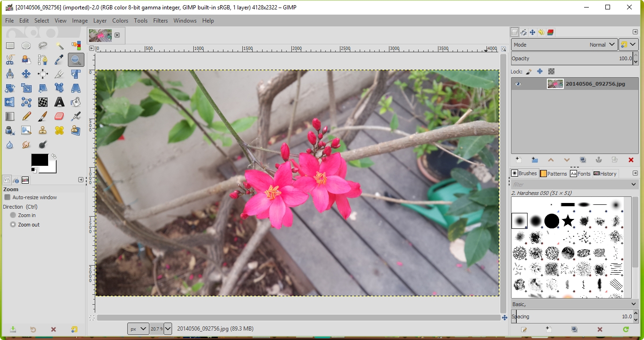Select the Rectangle Select tool
Image resolution: width=644 pixels, height=340 pixels.
[10, 46]
